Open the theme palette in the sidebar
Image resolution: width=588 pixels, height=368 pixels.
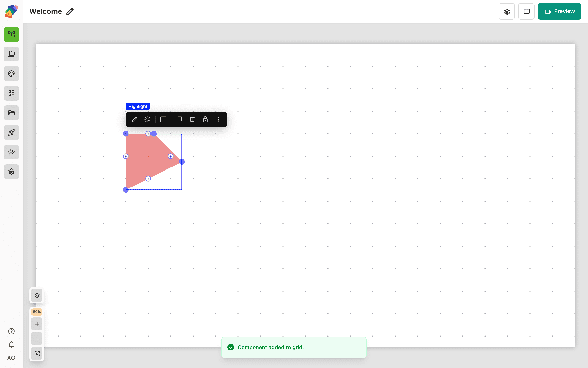[x=11, y=74]
